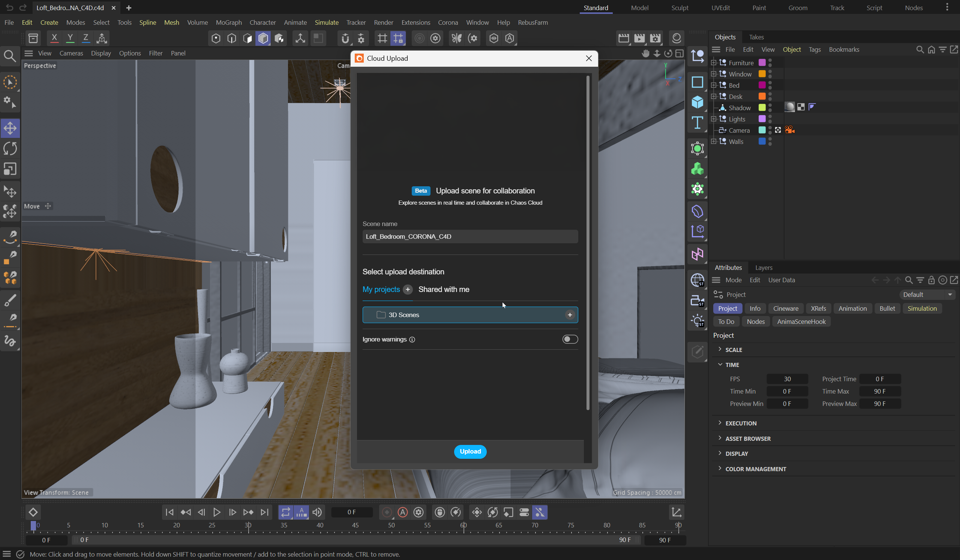Enable the Ignore warnings switch

click(570, 339)
